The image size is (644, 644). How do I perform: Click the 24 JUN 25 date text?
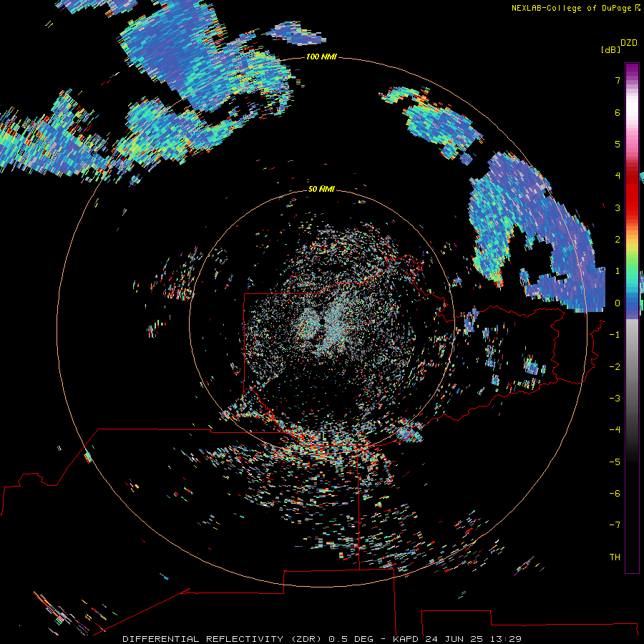[454, 639]
